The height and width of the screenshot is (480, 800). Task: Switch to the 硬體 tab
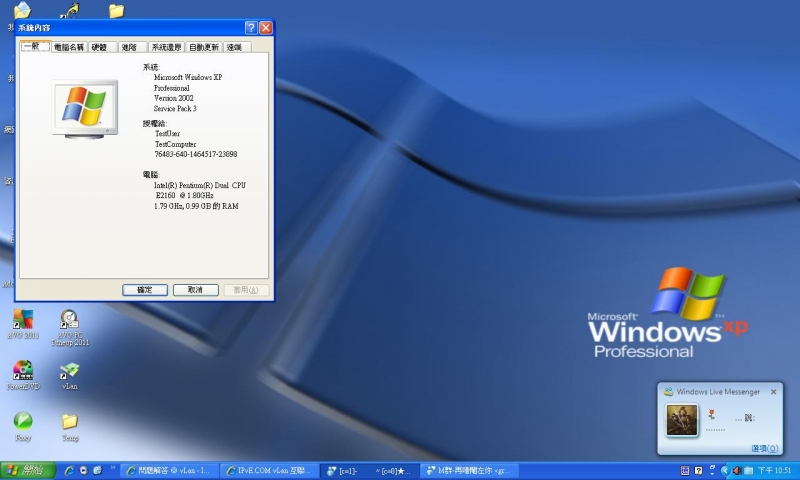[x=99, y=47]
